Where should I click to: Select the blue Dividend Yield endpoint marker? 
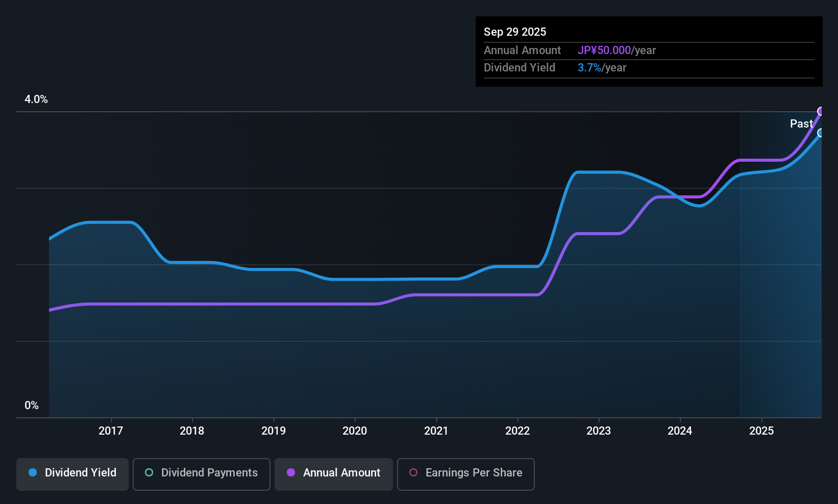821,133
